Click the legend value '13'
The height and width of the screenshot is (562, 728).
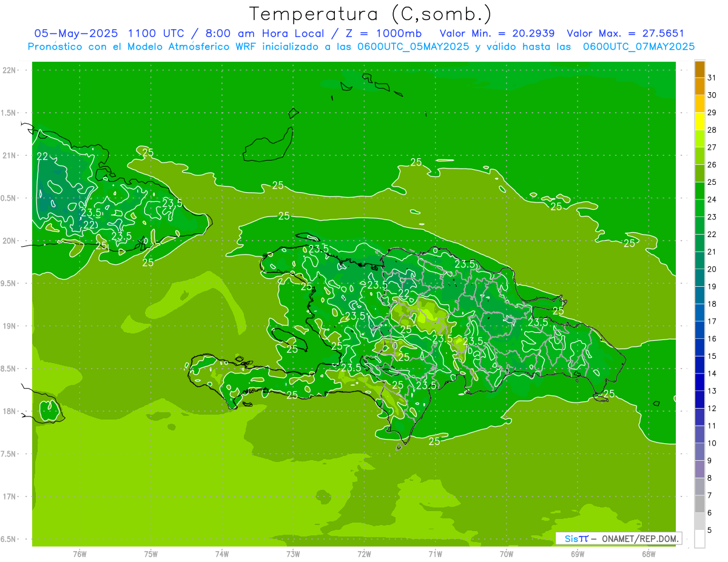click(x=712, y=391)
